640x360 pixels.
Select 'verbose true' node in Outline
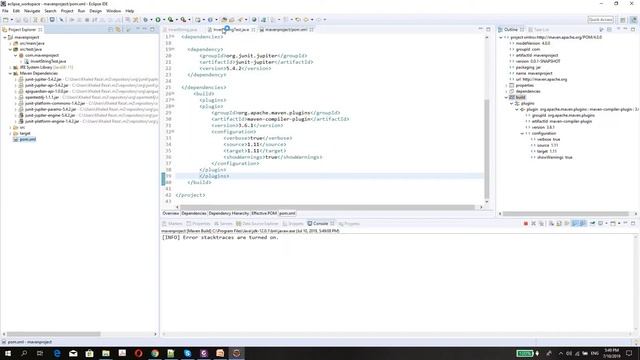[548, 140]
